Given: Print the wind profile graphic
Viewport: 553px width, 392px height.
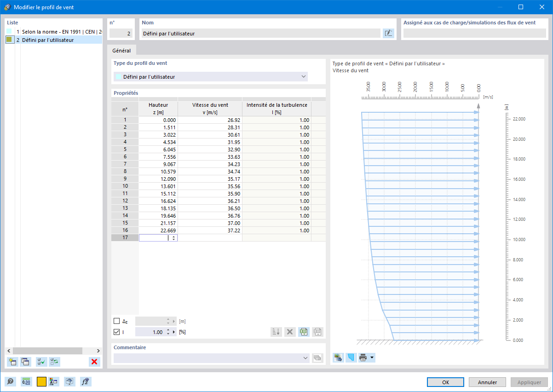Looking at the screenshot, I should pyautogui.click(x=363, y=357).
